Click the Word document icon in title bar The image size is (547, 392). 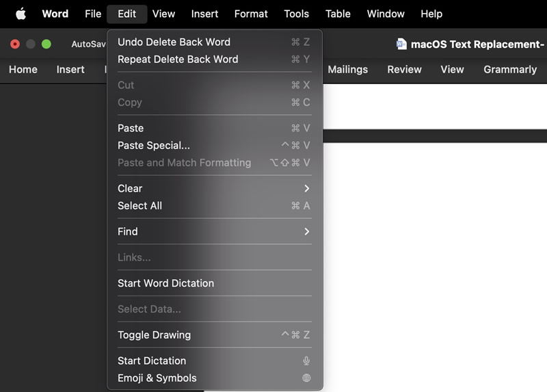401,44
